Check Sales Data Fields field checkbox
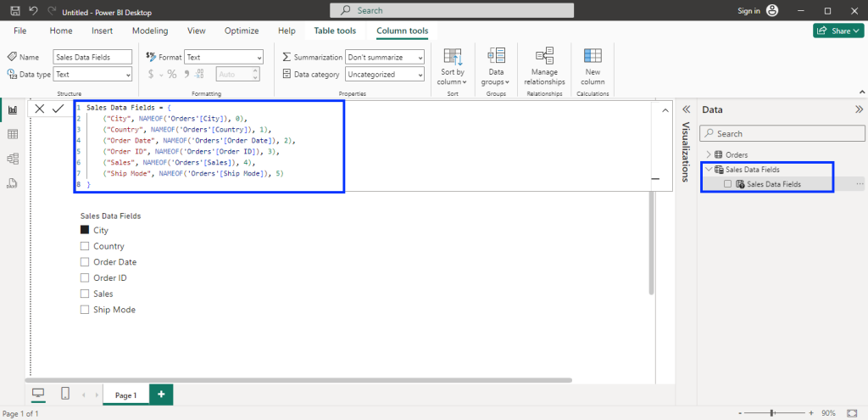This screenshot has width=868, height=420. (x=727, y=184)
